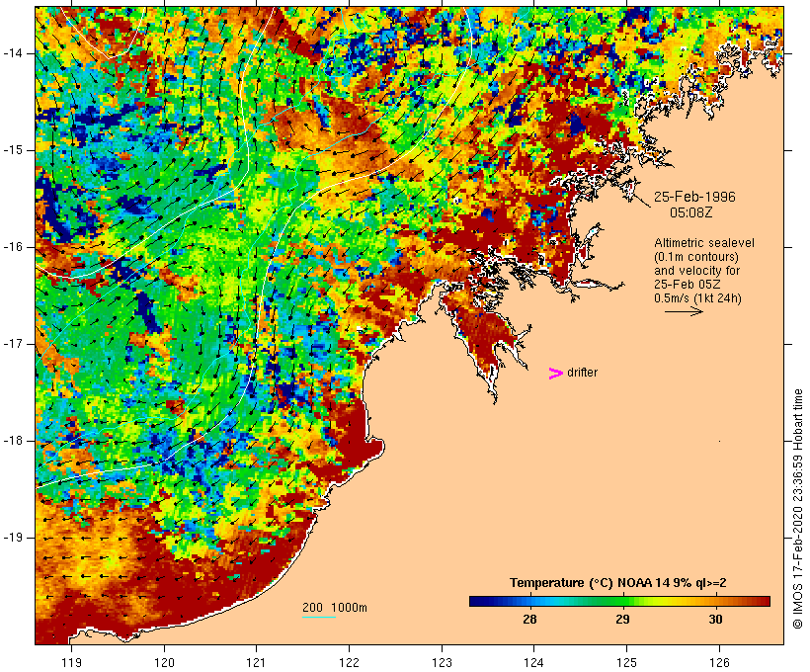Click the '28' colorbar tick label
The height and width of the screenshot is (672, 810).
coord(529,619)
